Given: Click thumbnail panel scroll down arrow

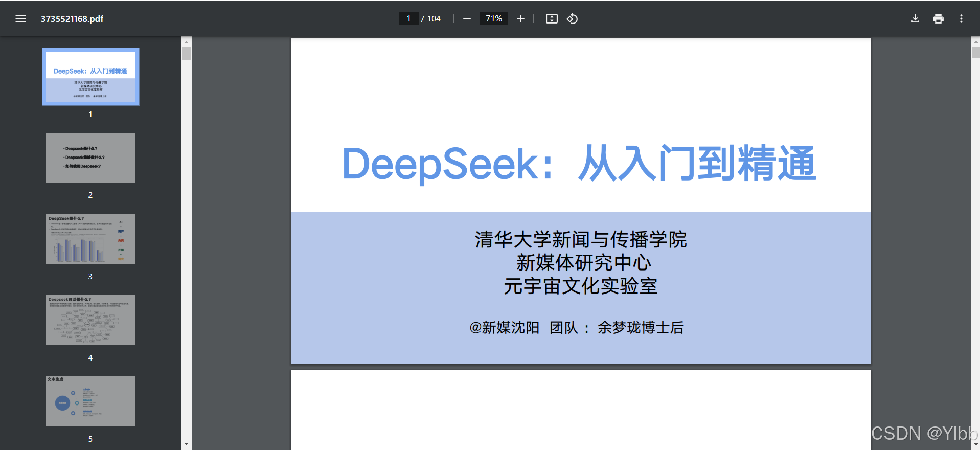Looking at the screenshot, I should click(x=186, y=444).
